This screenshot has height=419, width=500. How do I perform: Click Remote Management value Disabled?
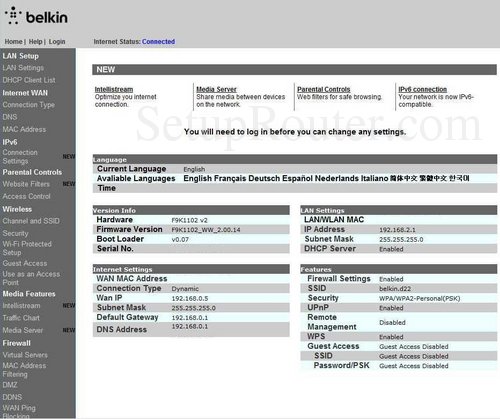392,323
